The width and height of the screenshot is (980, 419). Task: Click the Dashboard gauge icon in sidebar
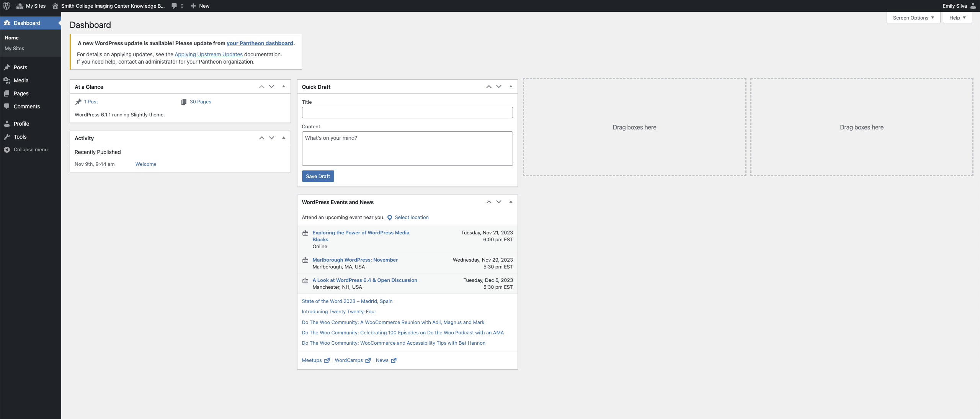click(x=7, y=23)
